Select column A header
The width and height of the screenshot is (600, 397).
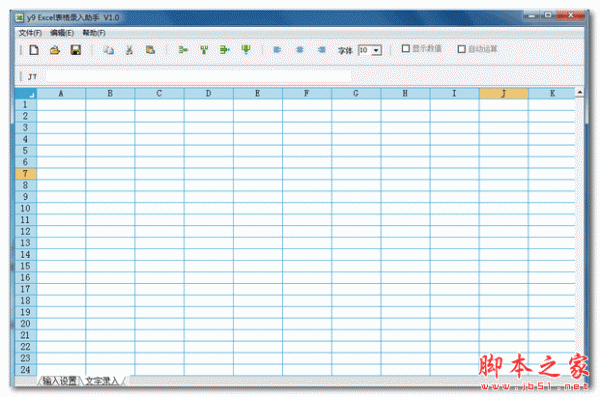tap(61, 93)
